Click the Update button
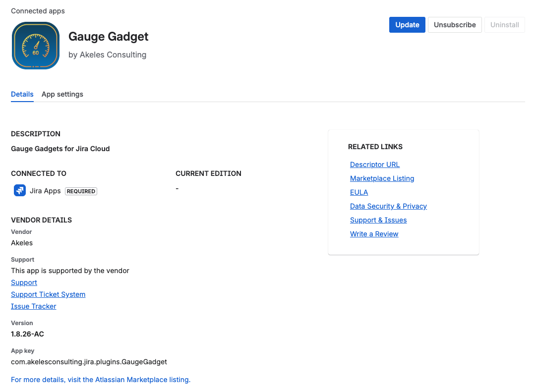This screenshot has width=535, height=392. point(407,25)
